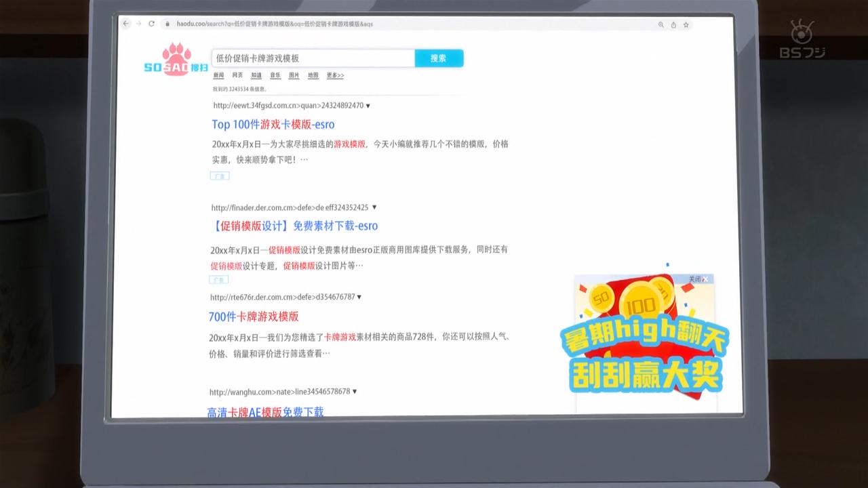Expand the arrow beside the rte676r.der.com.cm URL

point(359,297)
